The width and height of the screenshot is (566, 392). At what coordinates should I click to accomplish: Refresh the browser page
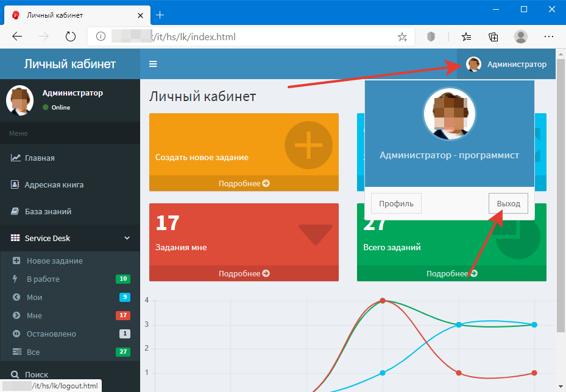coord(71,37)
